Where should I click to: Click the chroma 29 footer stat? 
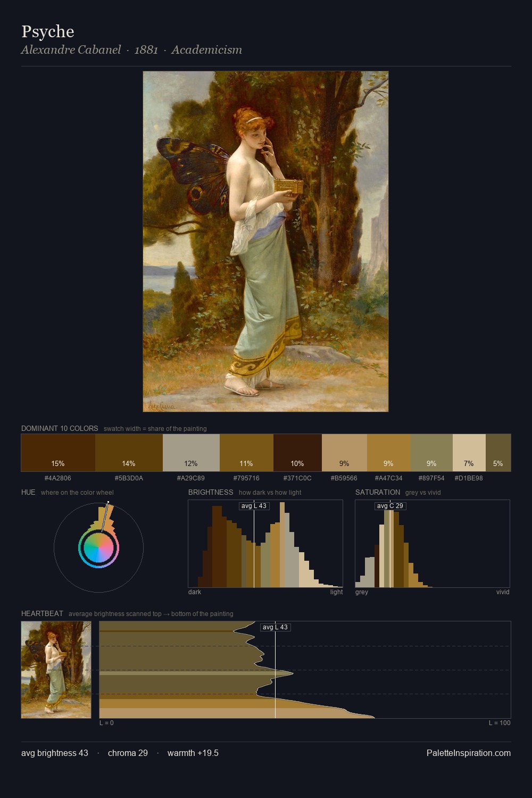coord(128,753)
